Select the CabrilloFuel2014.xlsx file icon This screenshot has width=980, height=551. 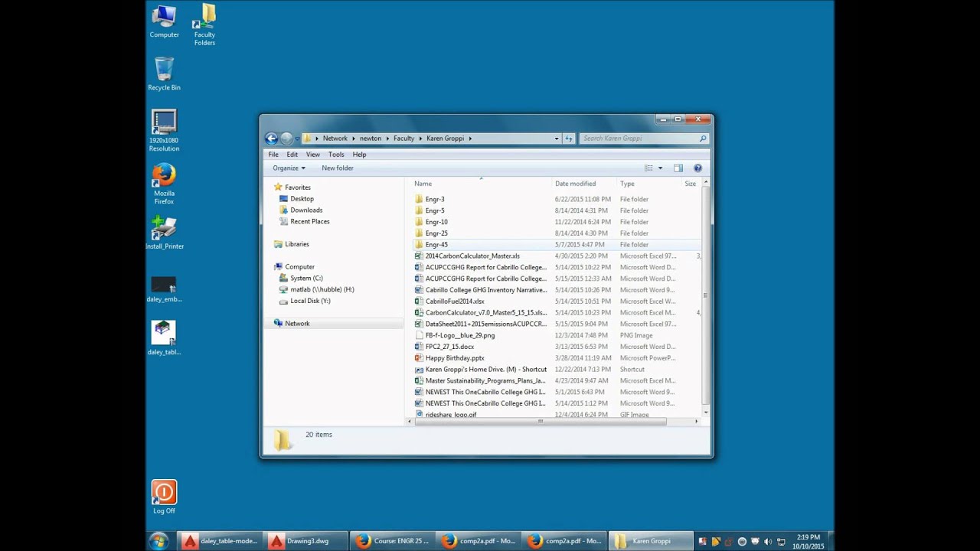tap(419, 302)
